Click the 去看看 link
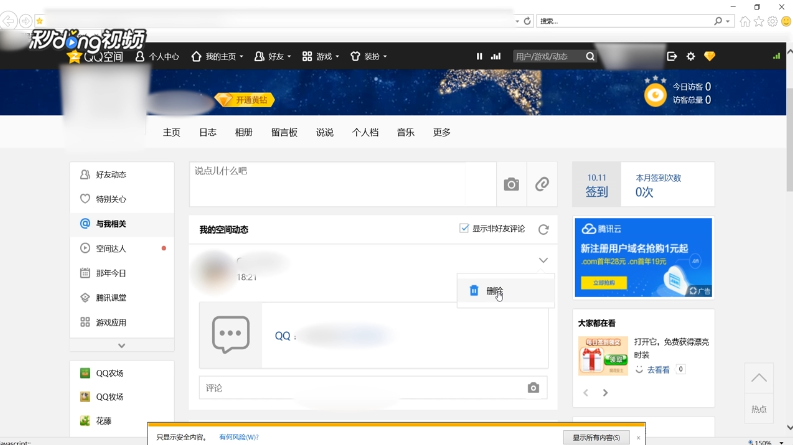The width and height of the screenshot is (793, 445). tap(658, 370)
